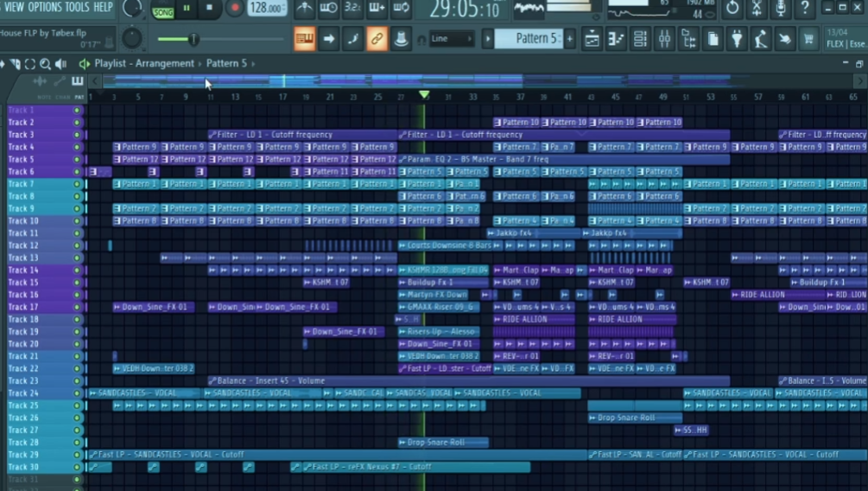Click the playlist select-region tool icon
This screenshot has width=868, height=491.
30,64
